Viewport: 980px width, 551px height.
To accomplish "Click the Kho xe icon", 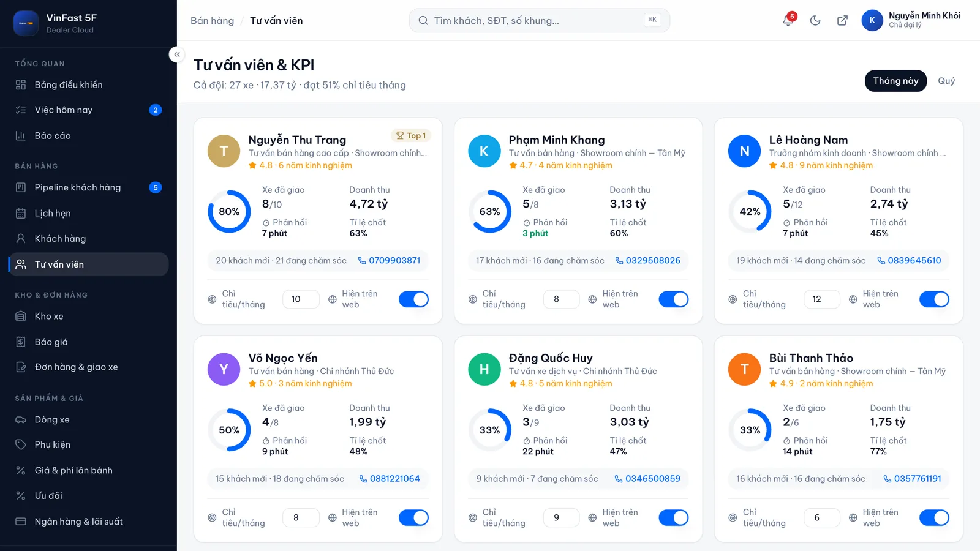I will pyautogui.click(x=21, y=316).
